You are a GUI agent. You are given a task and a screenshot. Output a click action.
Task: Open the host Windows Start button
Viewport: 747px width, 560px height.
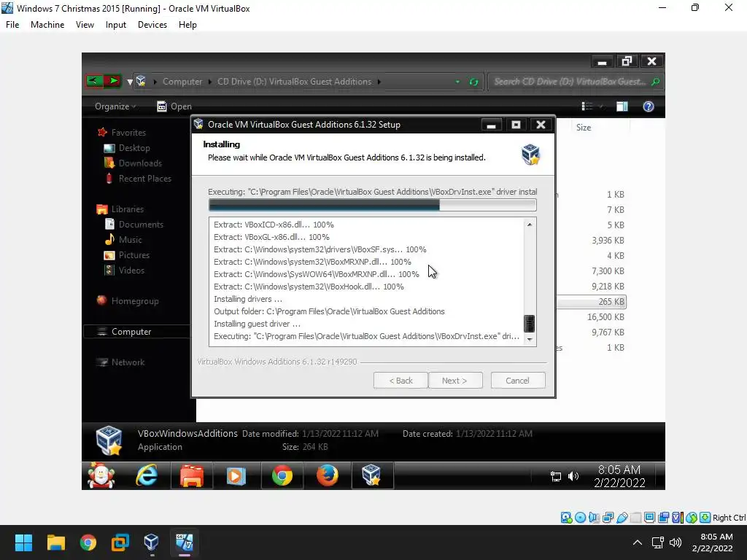(23, 542)
